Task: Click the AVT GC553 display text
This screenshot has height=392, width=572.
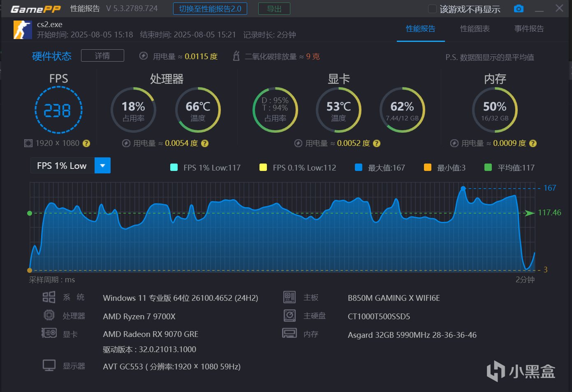Action: 172,367
